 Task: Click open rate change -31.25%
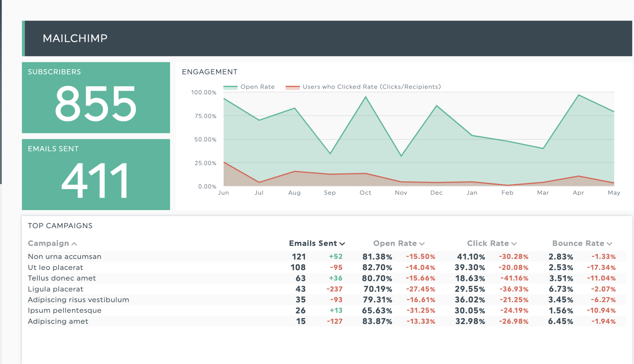pos(421,310)
